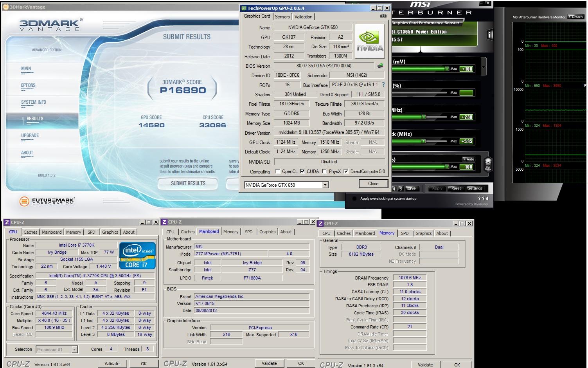Click the core voltage slider handle at +100

click(x=447, y=69)
